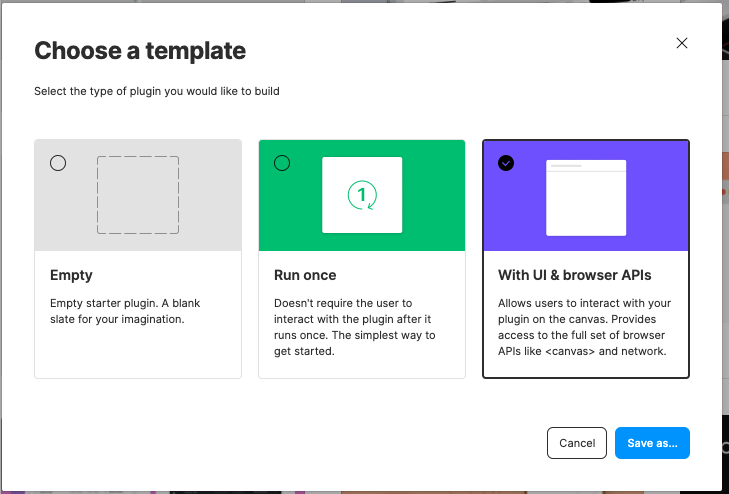Close the Choose a template dialog
Viewport: 729px width, 494px height.
point(682,43)
